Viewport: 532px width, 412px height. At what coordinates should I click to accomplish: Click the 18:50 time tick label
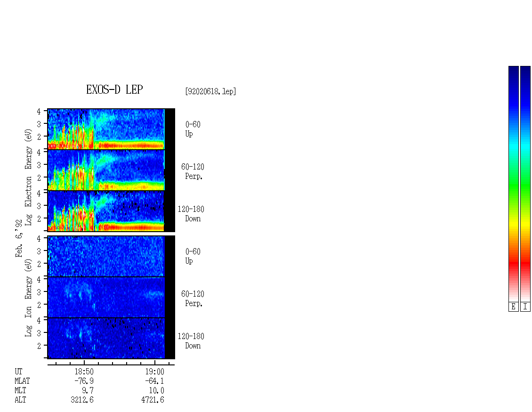[x=84, y=372]
